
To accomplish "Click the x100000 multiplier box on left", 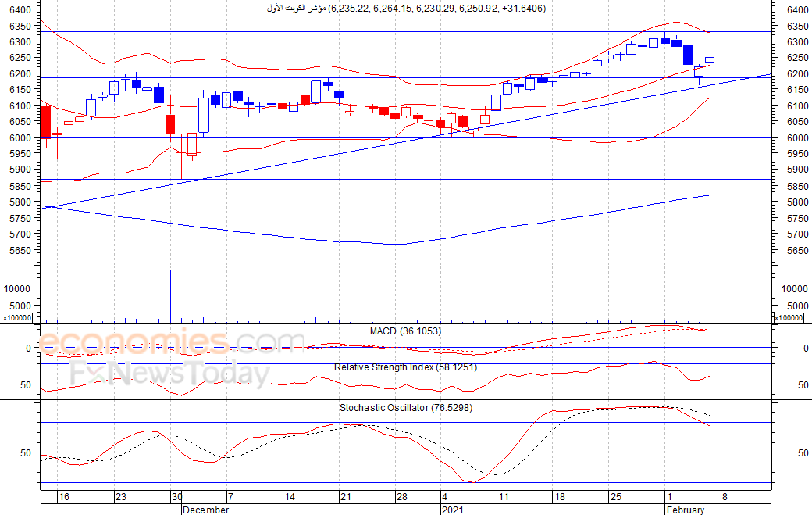I will (x=17, y=317).
